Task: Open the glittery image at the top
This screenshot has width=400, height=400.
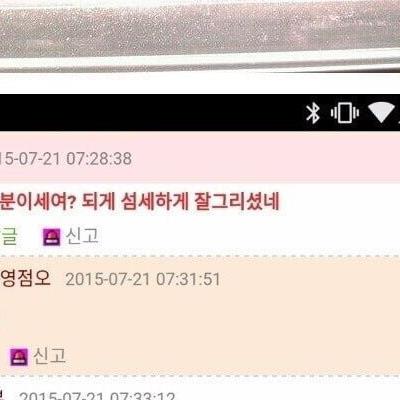Action: click(200, 36)
